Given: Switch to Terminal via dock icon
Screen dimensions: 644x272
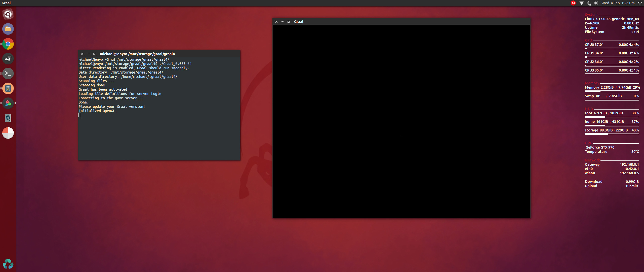Looking at the screenshot, I should point(8,74).
